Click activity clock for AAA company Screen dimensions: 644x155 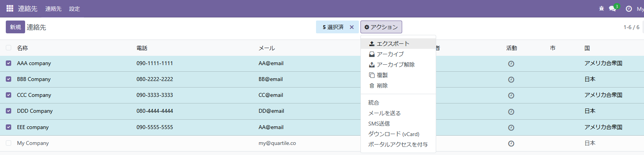click(511, 64)
